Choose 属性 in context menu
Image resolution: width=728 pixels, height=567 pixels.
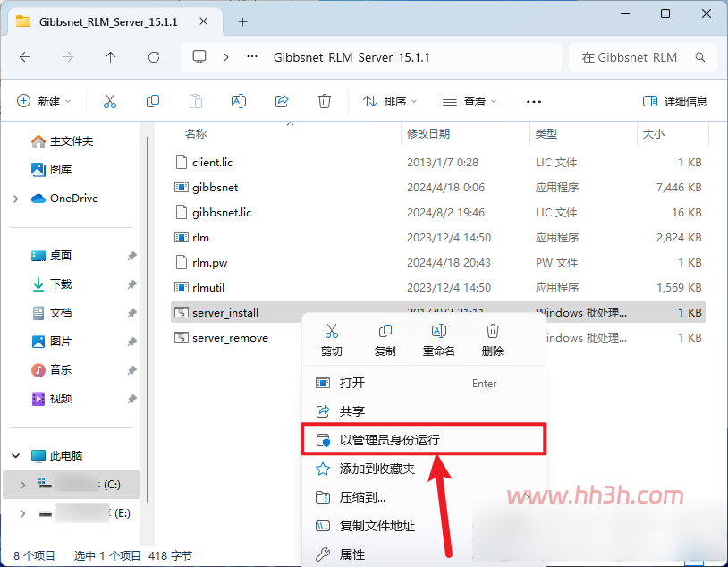(x=423, y=554)
